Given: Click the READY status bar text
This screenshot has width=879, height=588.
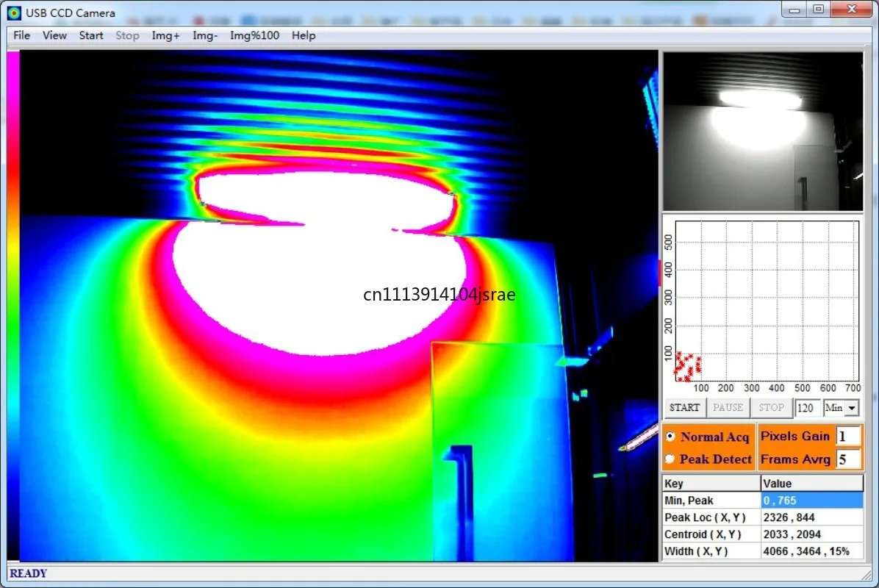Looking at the screenshot, I should point(28,573).
